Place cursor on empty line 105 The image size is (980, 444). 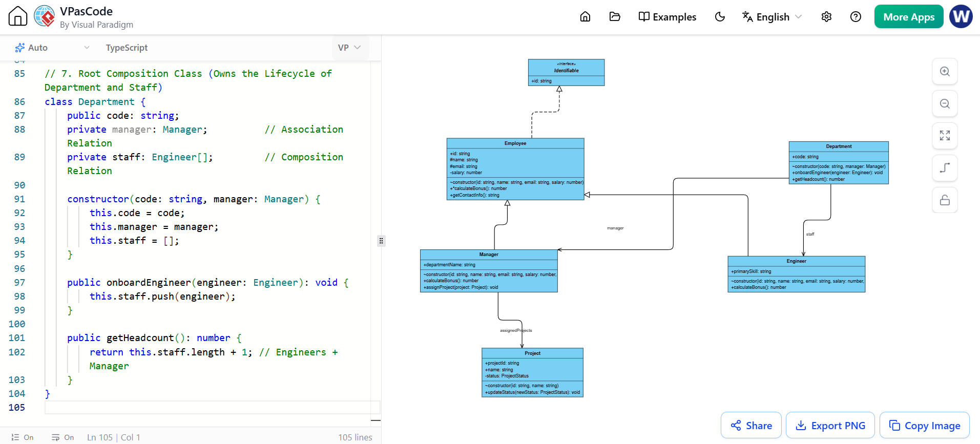coord(212,408)
